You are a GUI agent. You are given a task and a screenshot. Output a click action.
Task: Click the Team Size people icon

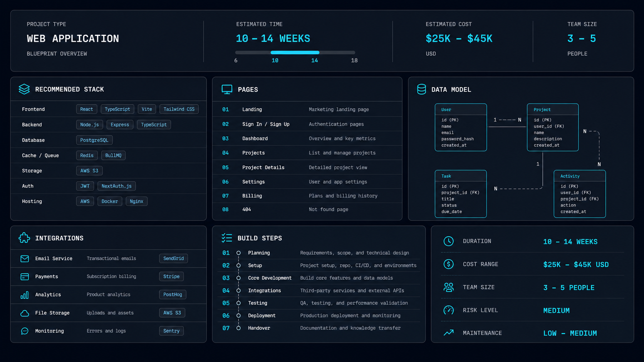(x=448, y=287)
